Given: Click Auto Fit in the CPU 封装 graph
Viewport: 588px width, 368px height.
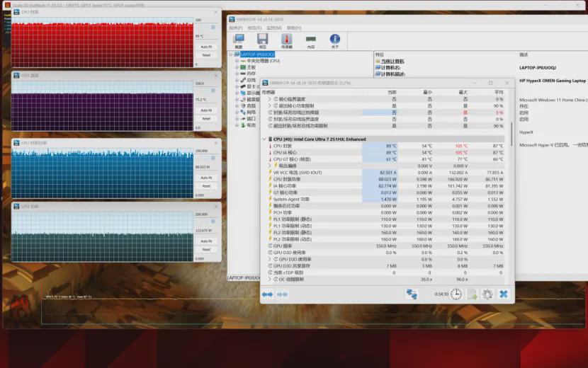Looking at the screenshot, I should pyautogui.click(x=206, y=47).
